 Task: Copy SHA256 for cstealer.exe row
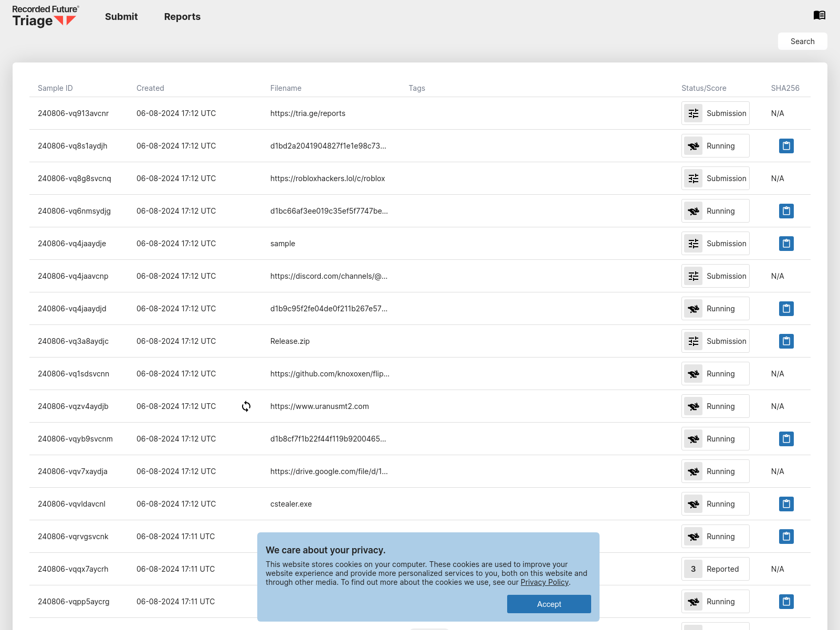click(786, 504)
